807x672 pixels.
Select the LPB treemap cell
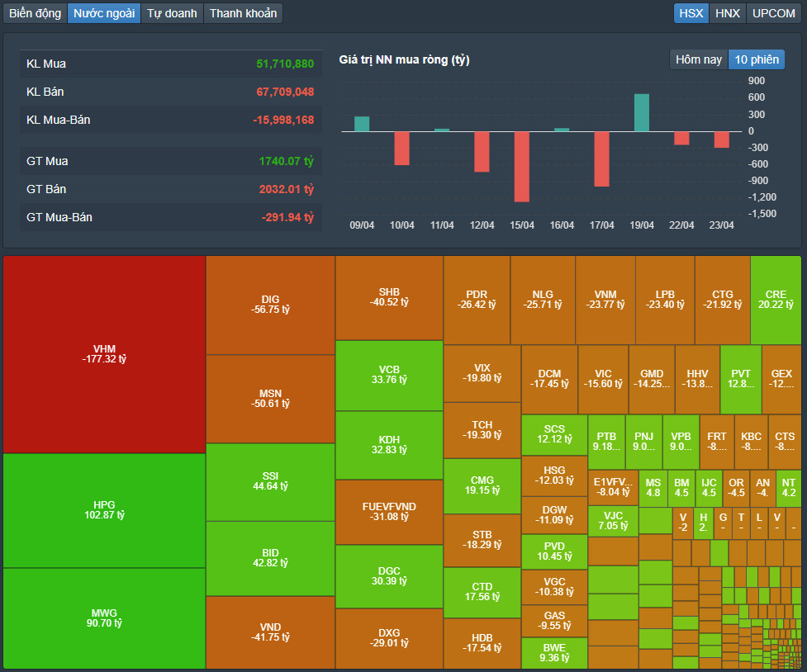point(665,300)
